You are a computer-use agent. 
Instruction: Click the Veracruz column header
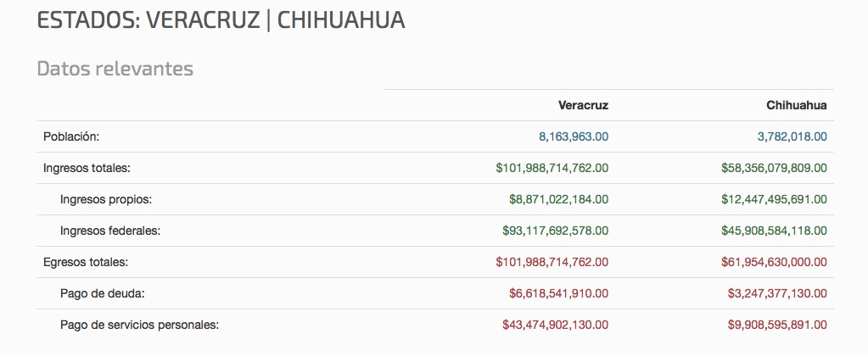583,106
